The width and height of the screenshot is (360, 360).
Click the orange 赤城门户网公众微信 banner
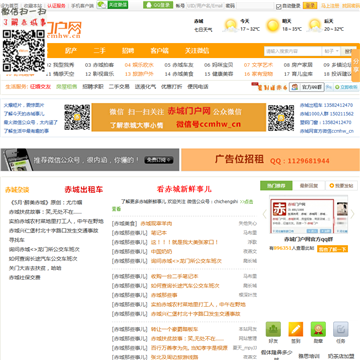pos(179,117)
